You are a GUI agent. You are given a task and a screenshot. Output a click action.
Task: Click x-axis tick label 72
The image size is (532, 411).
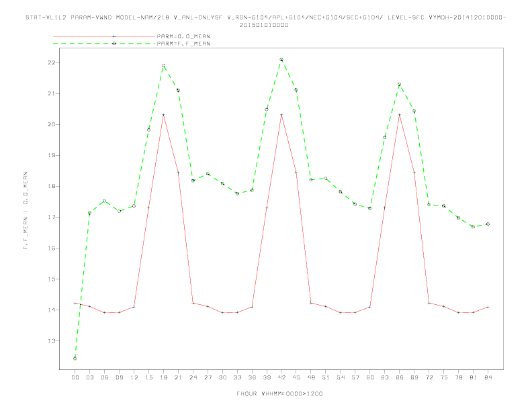click(x=429, y=377)
